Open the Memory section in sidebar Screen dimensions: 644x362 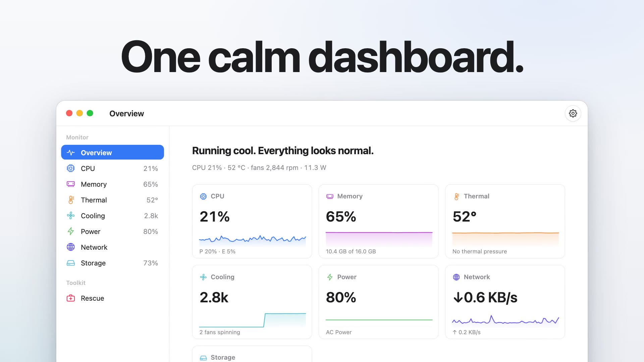[112, 184]
